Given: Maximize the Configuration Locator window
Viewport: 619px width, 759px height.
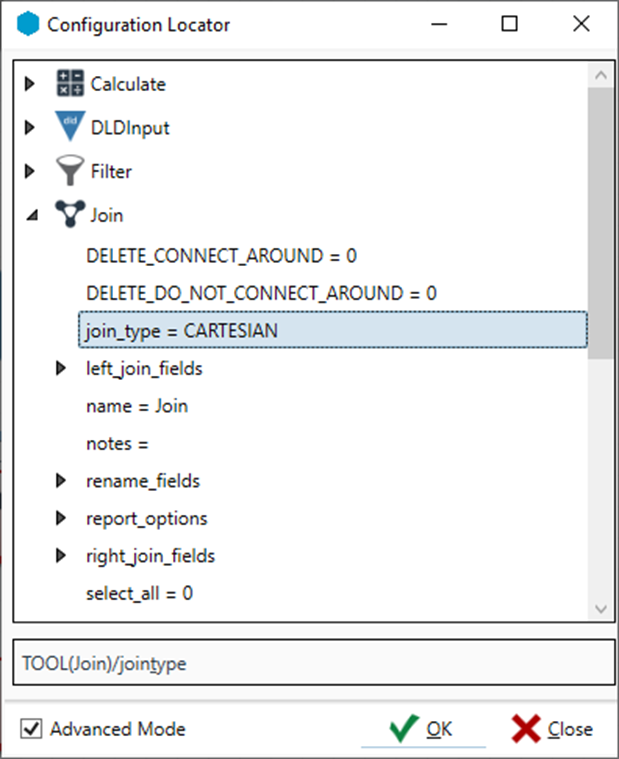Looking at the screenshot, I should (509, 24).
